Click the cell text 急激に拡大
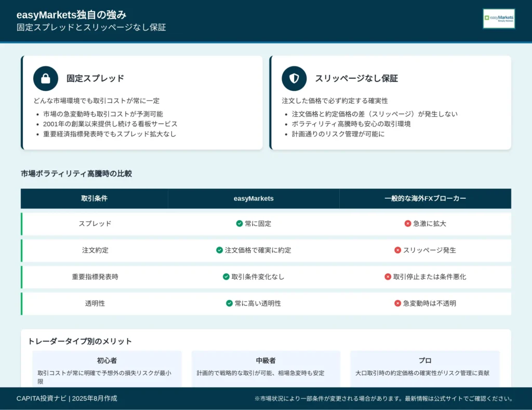532x410 pixels. [430, 224]
